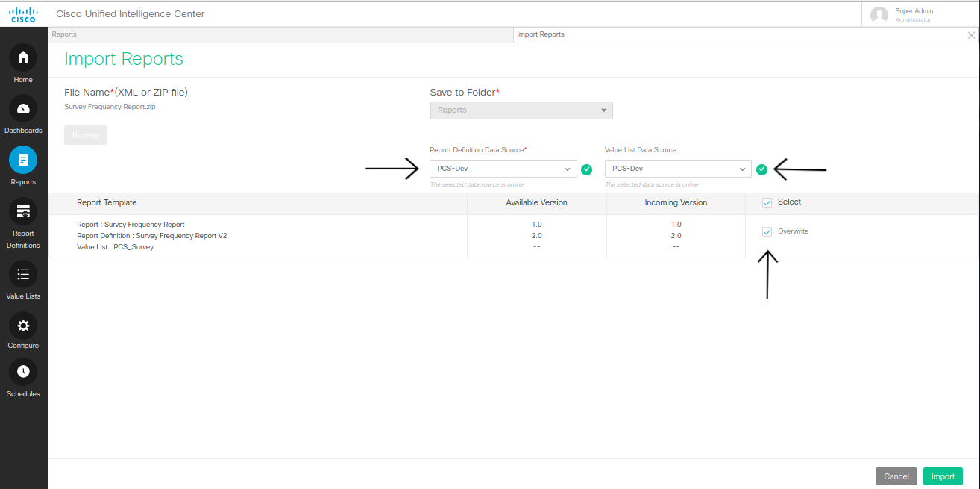Expand Report Definition Data Source dropdown
The width and height of the screenshot is (980, 489).
point(503,169)
